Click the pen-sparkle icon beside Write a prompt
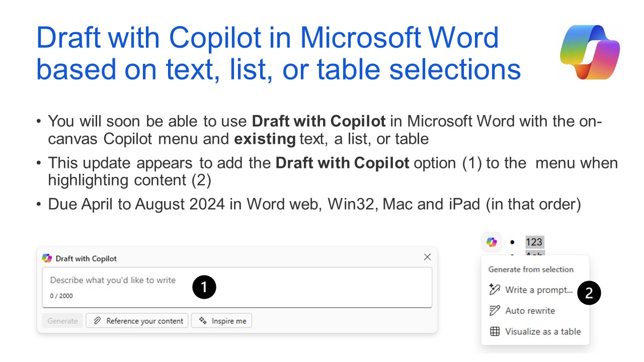 [495, 290]
